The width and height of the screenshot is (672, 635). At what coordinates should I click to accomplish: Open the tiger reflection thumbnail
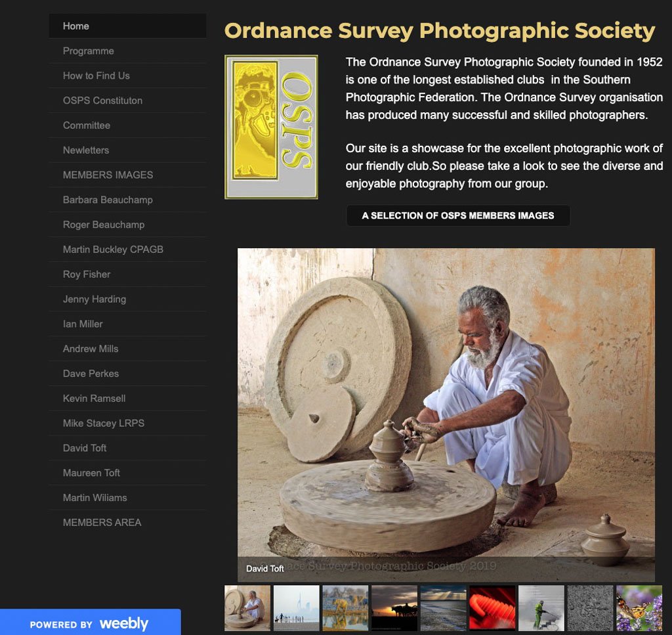pyautogui.click(x=345, y=607)
